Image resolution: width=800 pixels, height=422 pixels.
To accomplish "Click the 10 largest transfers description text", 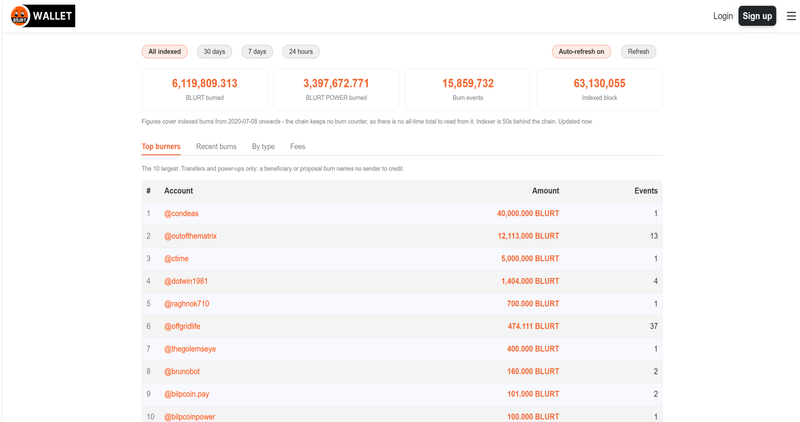I will pyautogui.click(x=272, y=168).
